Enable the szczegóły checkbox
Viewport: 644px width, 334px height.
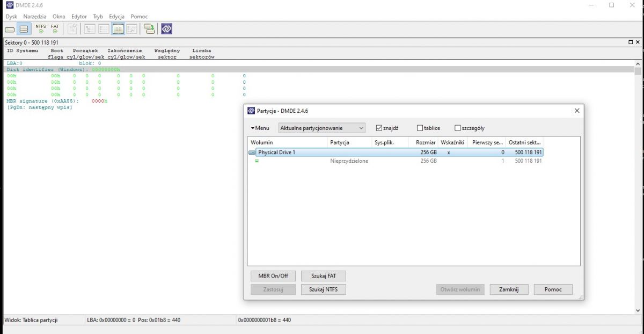tap(458, 128)
